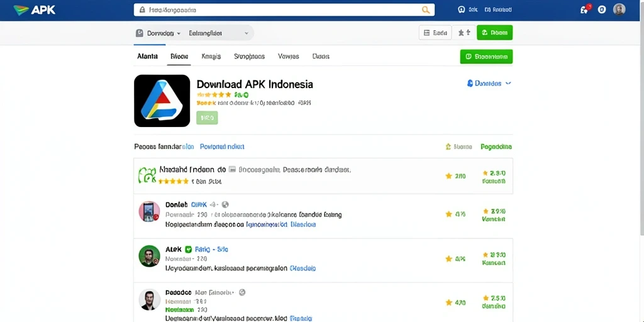Click the sort icon above the list

pos(448,147)
